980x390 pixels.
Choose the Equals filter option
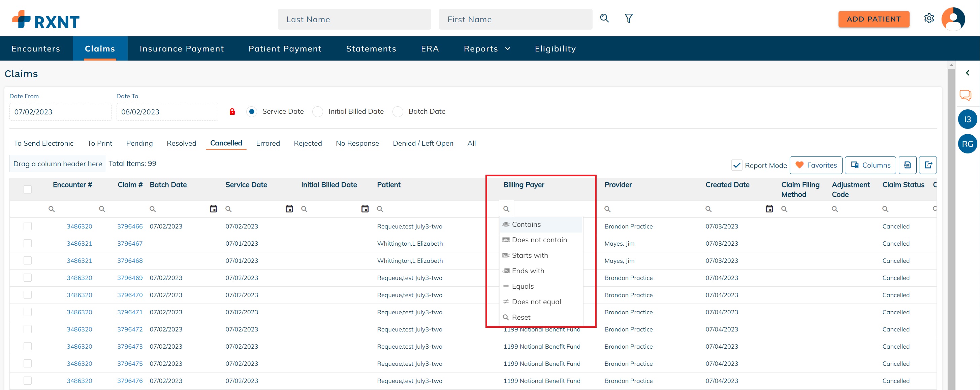pos(541,286)
